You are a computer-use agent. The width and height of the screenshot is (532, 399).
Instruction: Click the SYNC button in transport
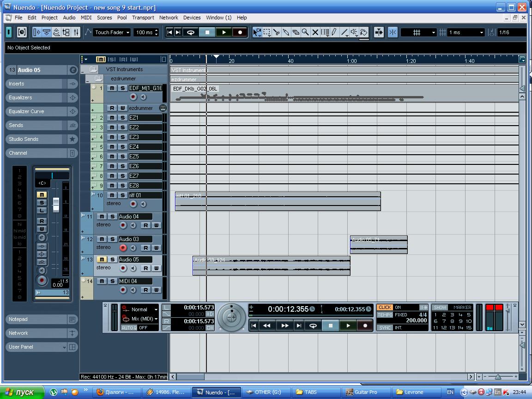click(x=385, y=328)
